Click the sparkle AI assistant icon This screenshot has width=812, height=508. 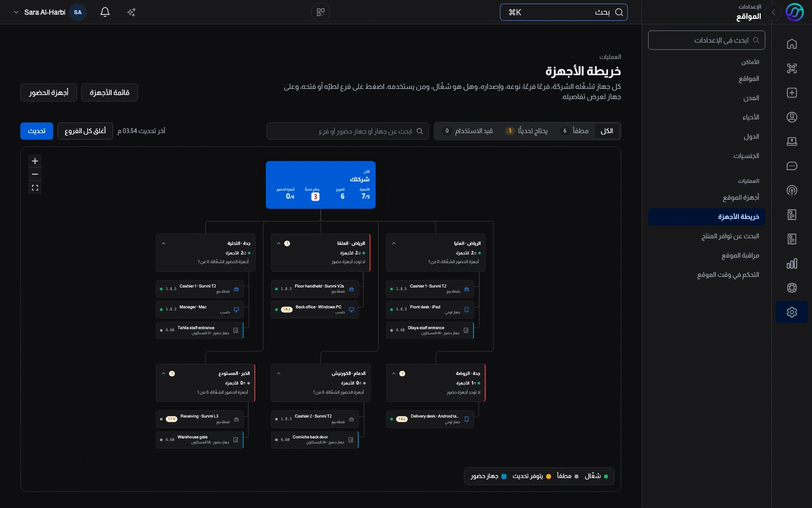coord(131,12)
